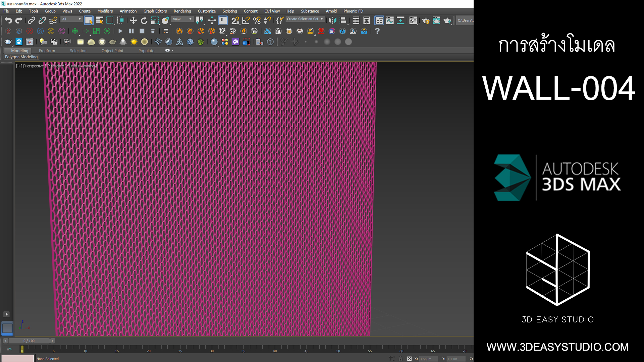The width and height of the screenshot is (644, 362).
Task: Activate the Select and Rotate tool
Action: click(x=144, y=20)
